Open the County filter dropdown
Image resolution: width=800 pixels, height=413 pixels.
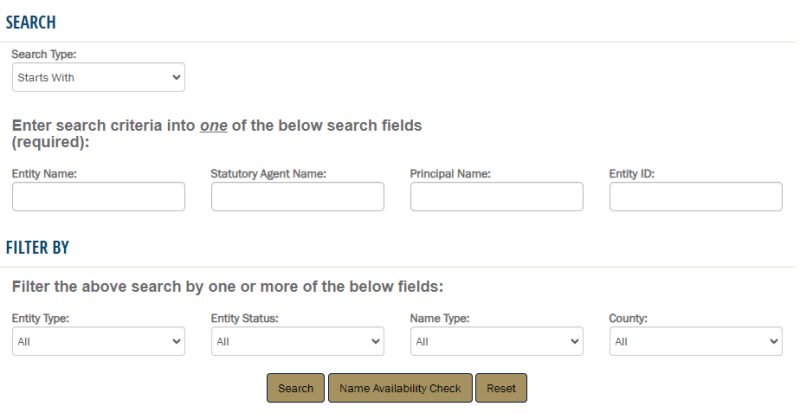pos(695,342)
